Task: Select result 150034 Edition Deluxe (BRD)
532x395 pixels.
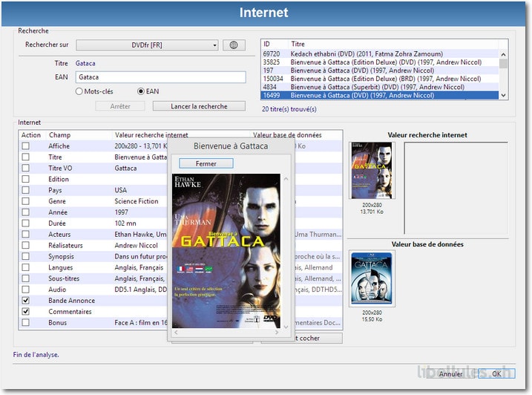Action: (x=380, y=79)
